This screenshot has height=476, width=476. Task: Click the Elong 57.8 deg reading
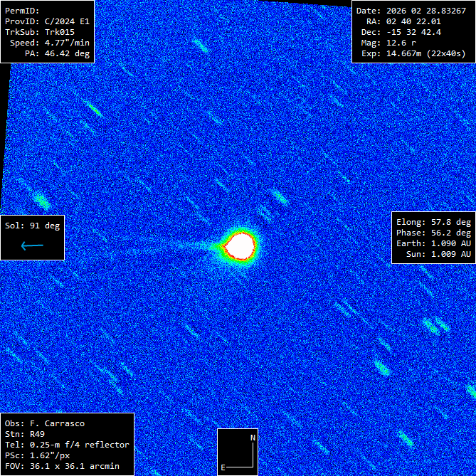(433, 222)
